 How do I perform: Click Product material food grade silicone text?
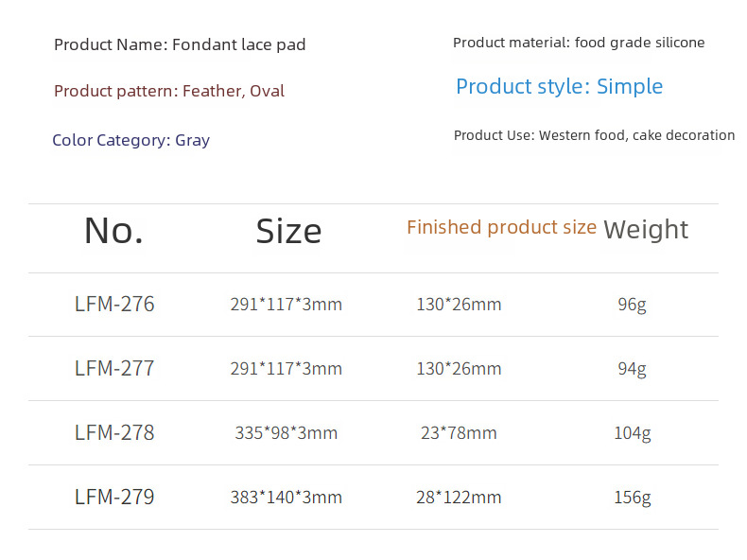click(579, 43)
